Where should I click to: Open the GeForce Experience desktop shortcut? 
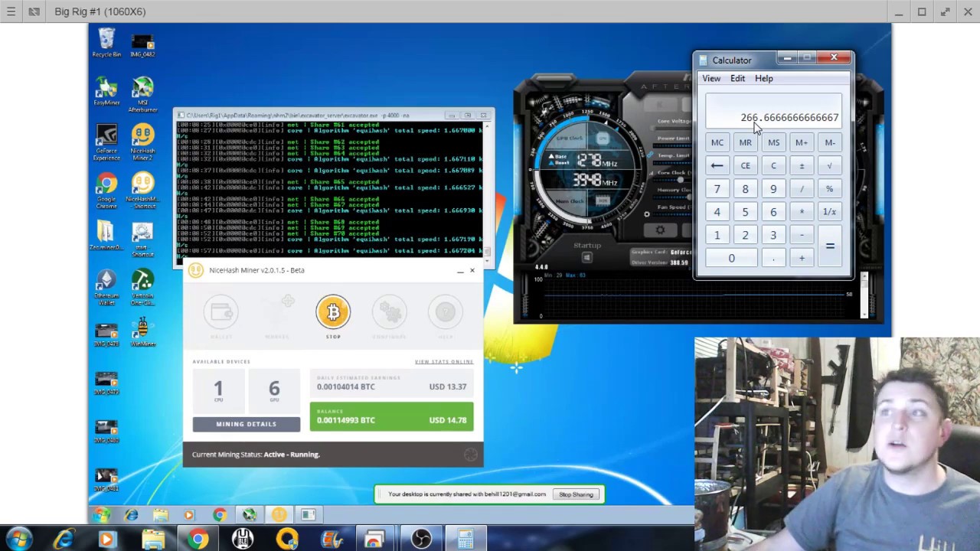[x=106, y=142]
